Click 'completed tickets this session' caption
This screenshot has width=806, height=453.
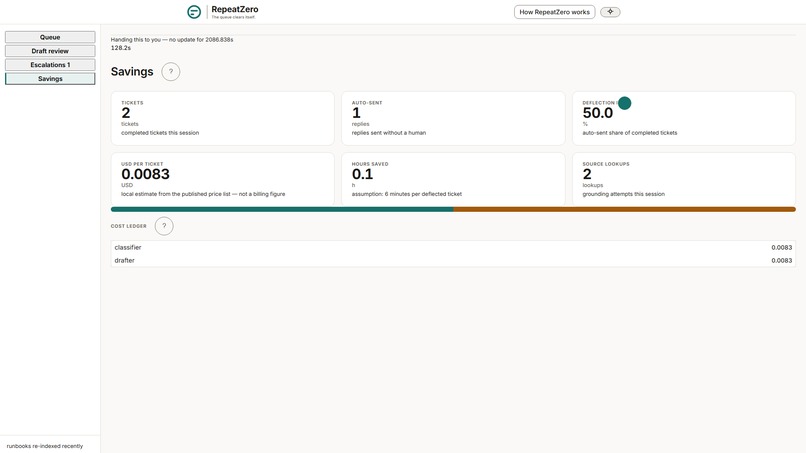pyautogui.click(x=160, y=133)
